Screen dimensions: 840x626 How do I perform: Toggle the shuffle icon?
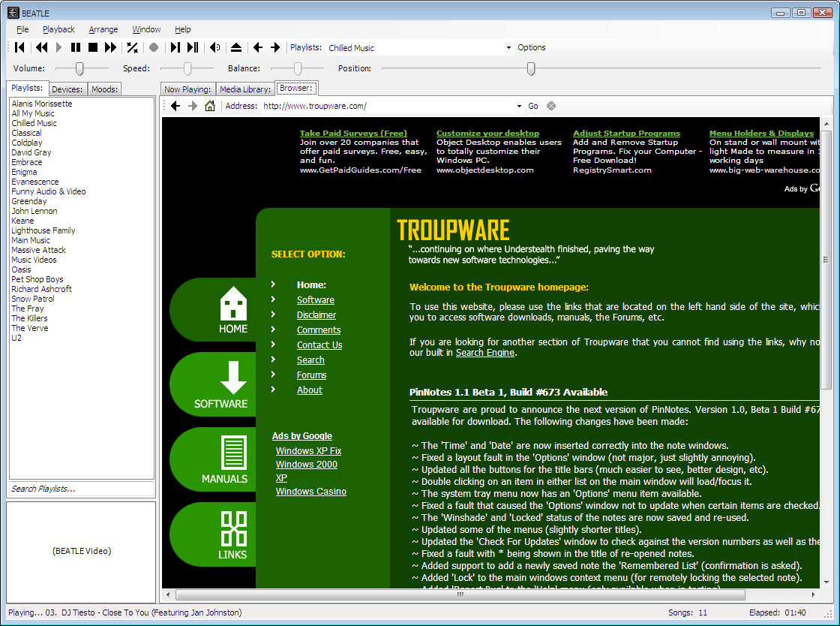click(x=132, y=48)
